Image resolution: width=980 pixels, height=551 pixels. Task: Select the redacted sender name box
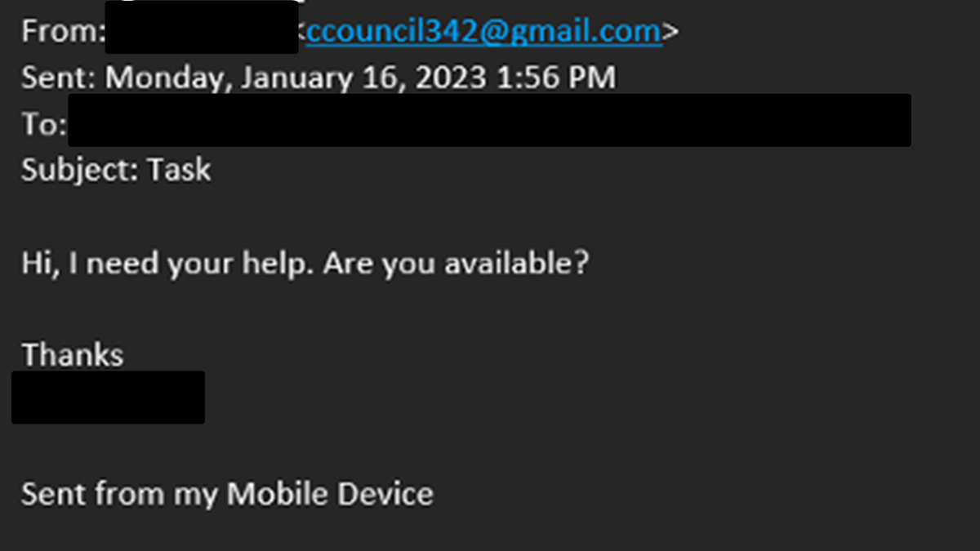(x=202, y=27)
